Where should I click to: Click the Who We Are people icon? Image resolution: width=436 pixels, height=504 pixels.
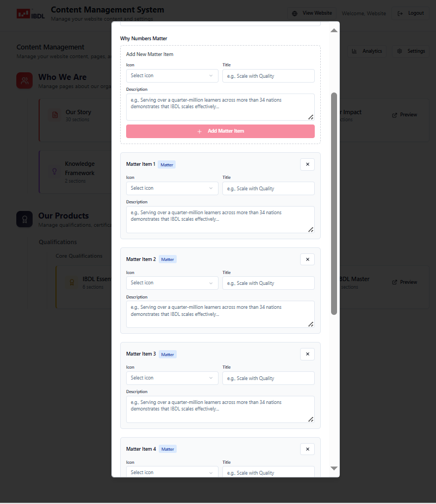coord(24,80)
